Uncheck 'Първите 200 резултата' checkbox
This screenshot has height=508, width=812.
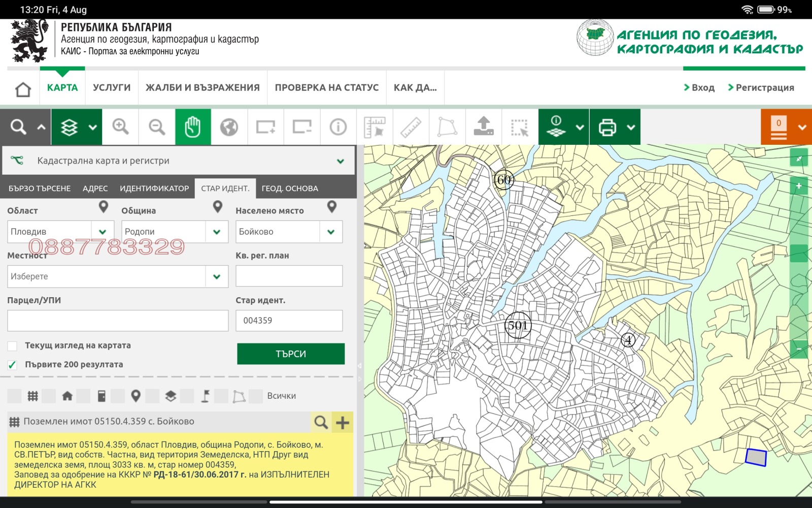[x=13, y=365]
